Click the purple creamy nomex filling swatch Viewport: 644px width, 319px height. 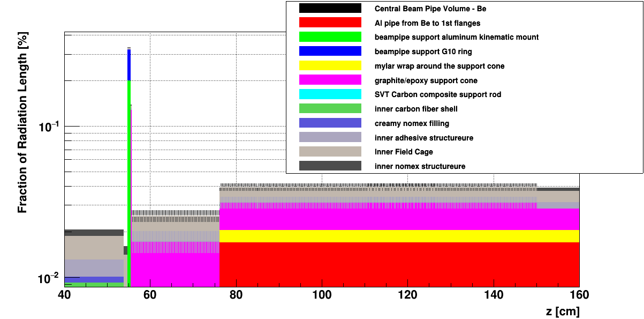[330, 123]
